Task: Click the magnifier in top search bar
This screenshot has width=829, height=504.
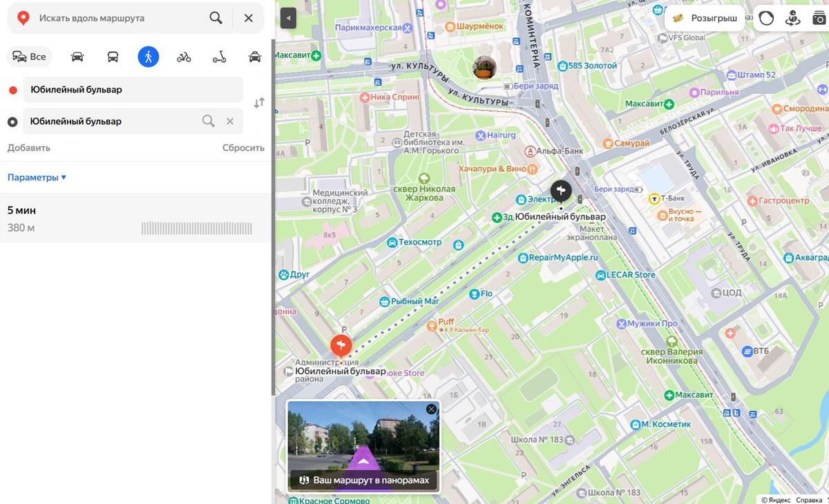Action: 216,18
